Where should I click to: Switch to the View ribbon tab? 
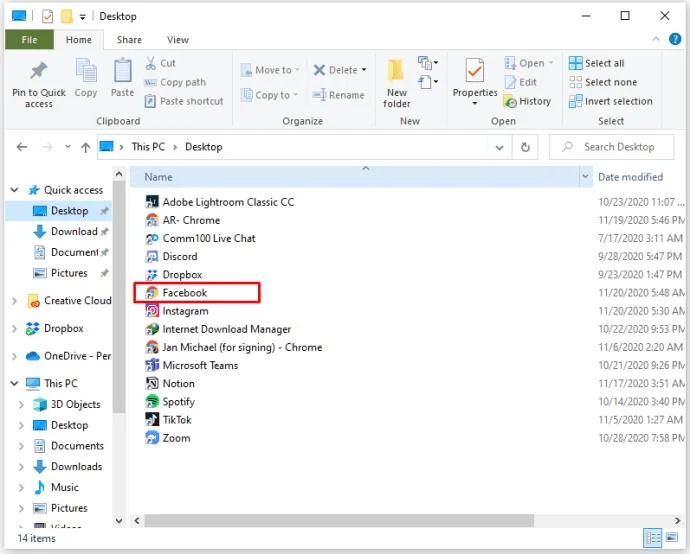[178, 40]
